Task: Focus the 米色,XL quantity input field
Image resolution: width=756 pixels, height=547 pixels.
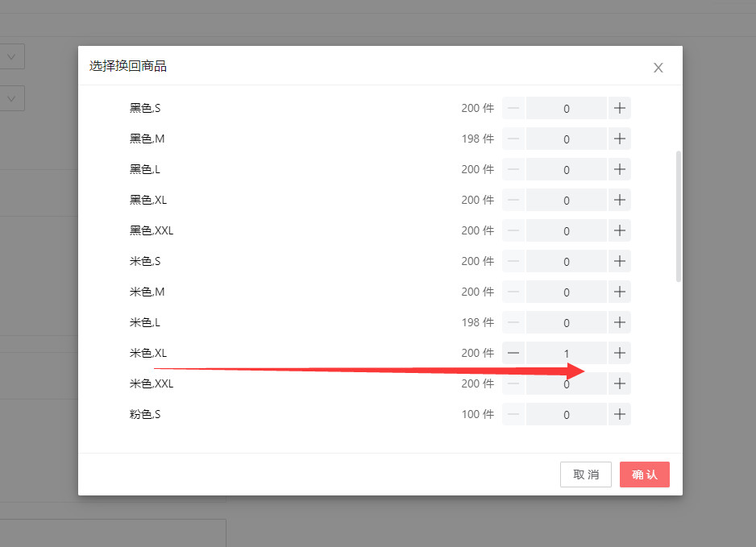Action: tap(566, 353)
